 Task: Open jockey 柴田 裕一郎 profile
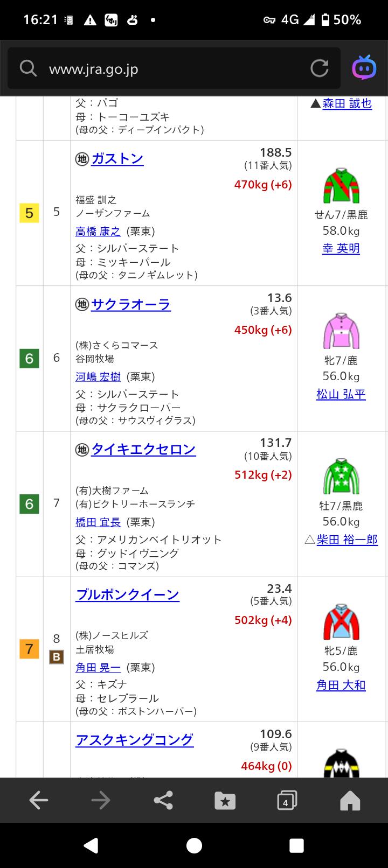(347, 540)
